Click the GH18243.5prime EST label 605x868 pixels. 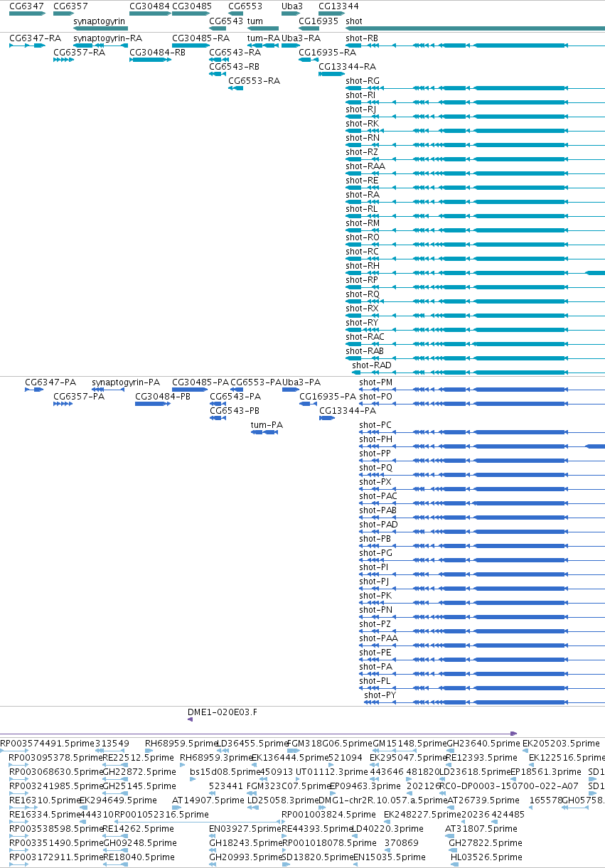coord(245,843)
